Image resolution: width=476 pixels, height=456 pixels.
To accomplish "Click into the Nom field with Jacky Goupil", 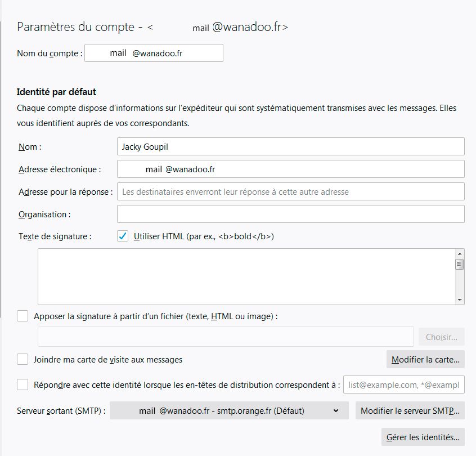I will coord(291,146).
